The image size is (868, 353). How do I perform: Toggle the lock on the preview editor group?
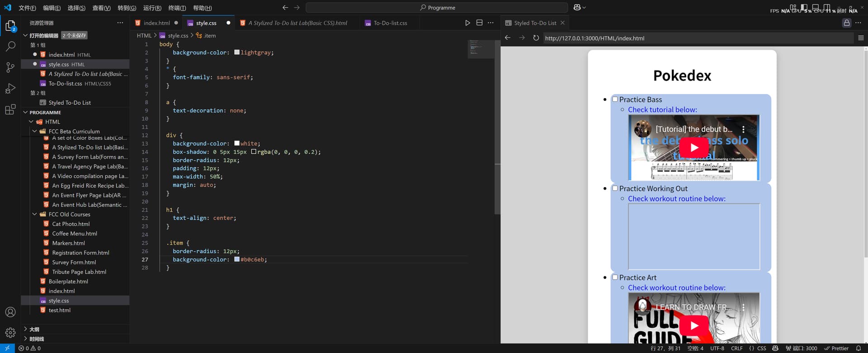click(x=846, y=23)
